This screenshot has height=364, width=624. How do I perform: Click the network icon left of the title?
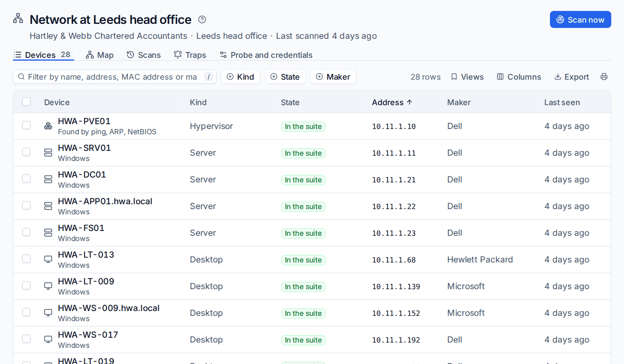(18, 19)
